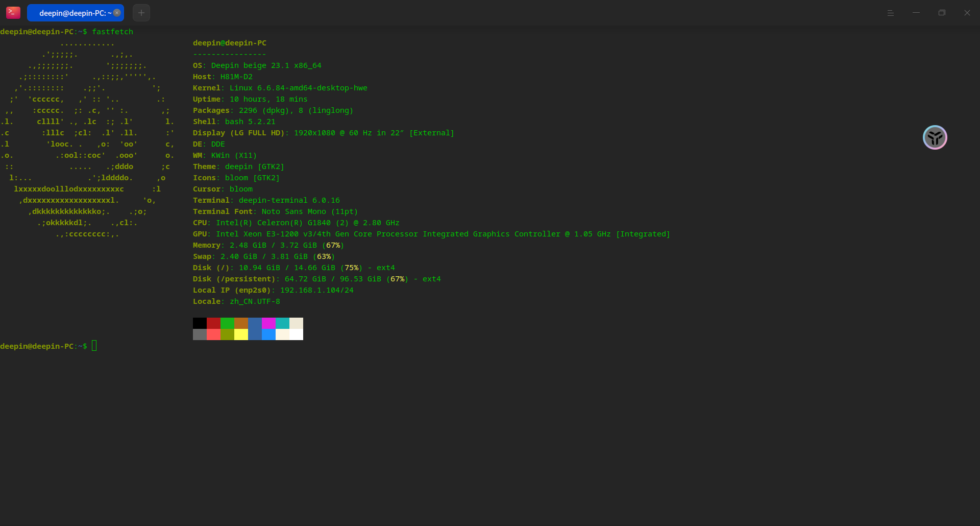
Task: Click the Disk (/) "75%" value
Action: tap(351, 268)
